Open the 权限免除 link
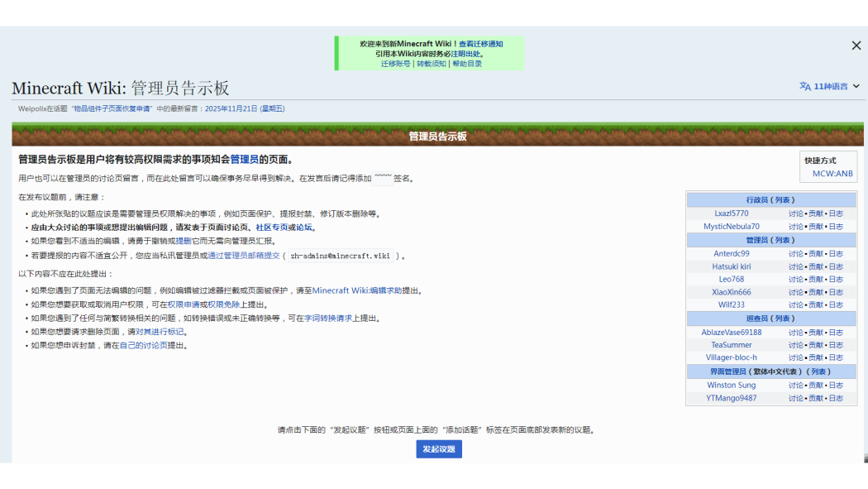The width and height of the screenshot is (868, 489). click(224, 304)
